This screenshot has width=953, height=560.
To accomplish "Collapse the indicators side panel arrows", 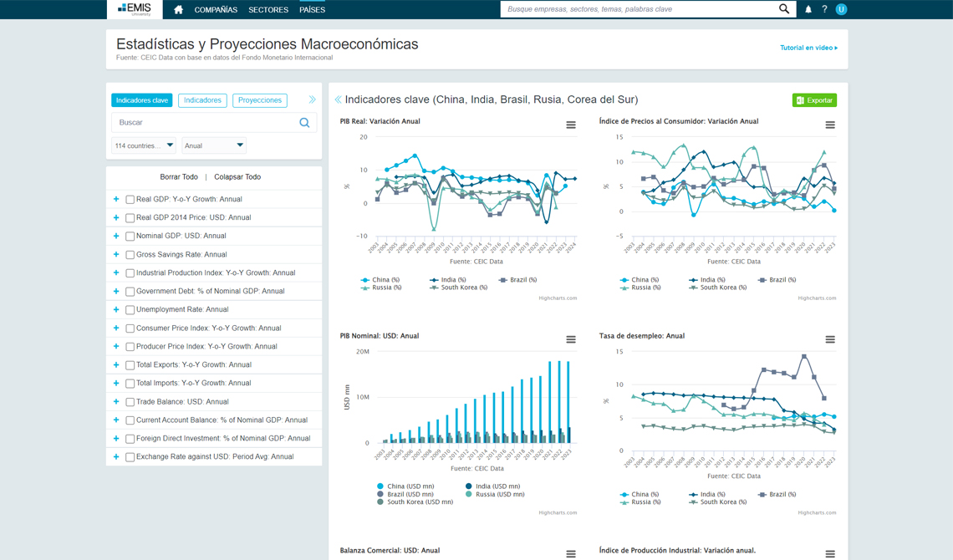I will (313, 99).
